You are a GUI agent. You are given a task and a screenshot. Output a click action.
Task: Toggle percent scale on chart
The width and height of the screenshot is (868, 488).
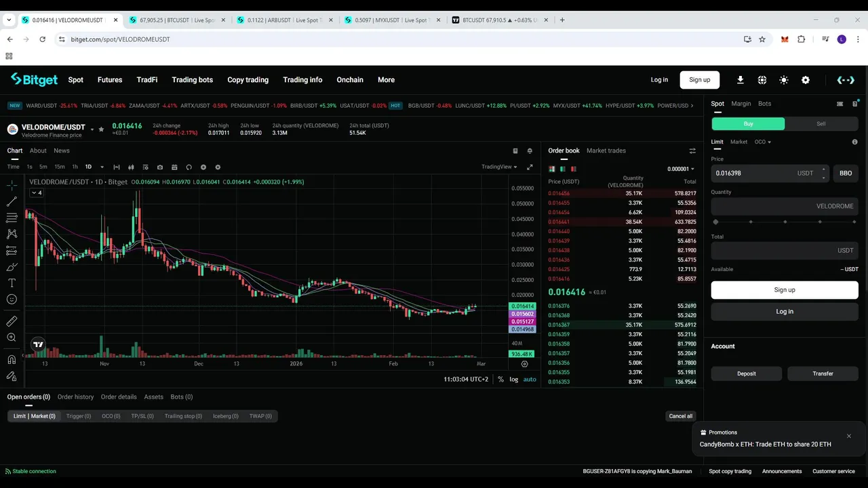pos(501,380)
